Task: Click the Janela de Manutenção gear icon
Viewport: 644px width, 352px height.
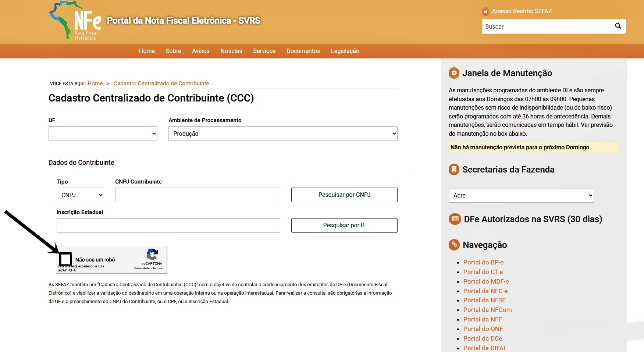Action: pyautogui.click(x=454, y=73)
